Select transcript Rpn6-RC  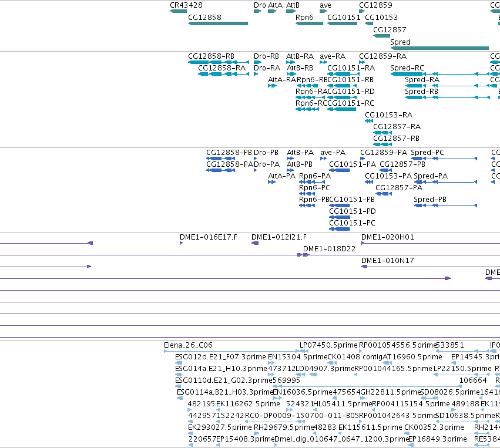click(x=307, y=109)
